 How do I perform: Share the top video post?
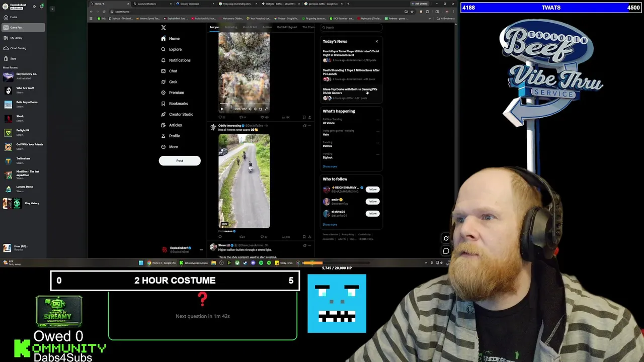tap(309, 117)
